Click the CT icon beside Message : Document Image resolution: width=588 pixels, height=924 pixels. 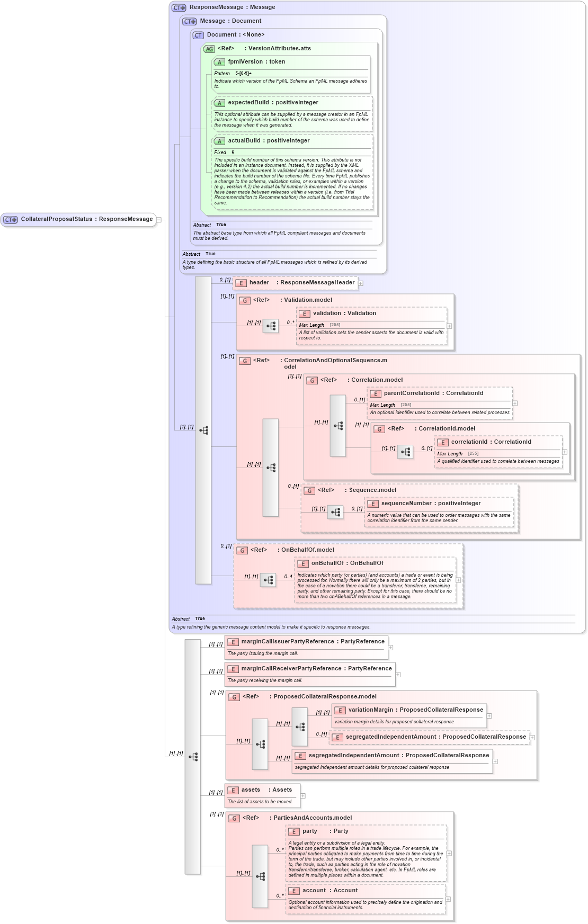190,21
